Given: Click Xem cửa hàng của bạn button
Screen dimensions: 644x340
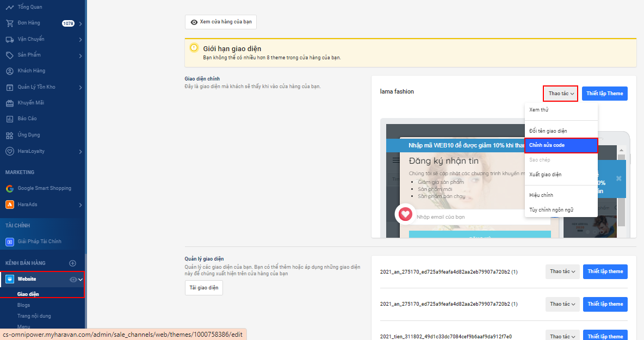Looking at the screenshot, I should [220, 22].
